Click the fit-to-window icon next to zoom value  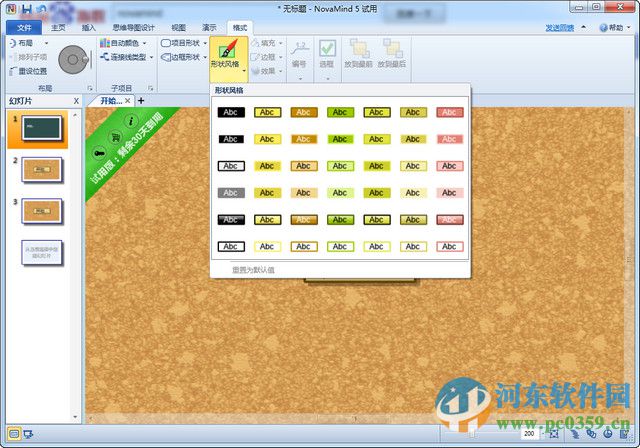coord(554,434)
